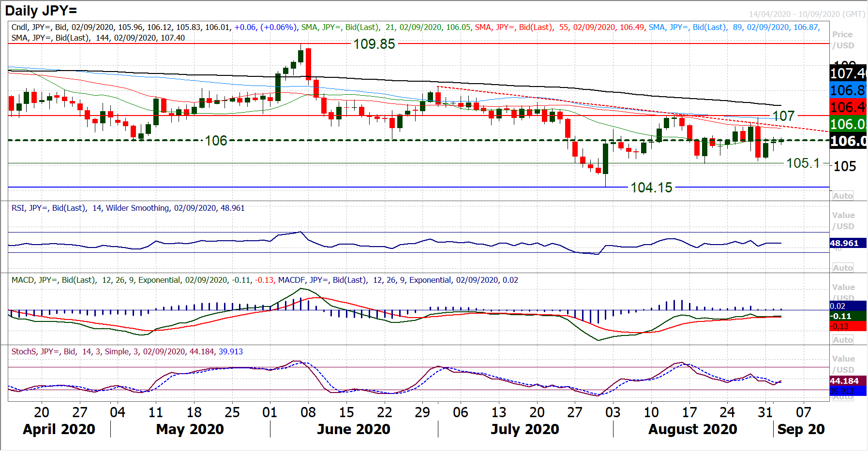Click the StochS indicator legend text
868x451 pixels.
127,351
